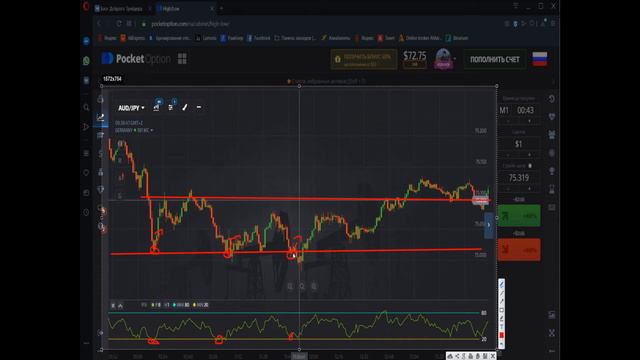Select the Lightshot pen tool
Image resolution: width=640 pixels, height=360 pixels.
click(502, 284)
